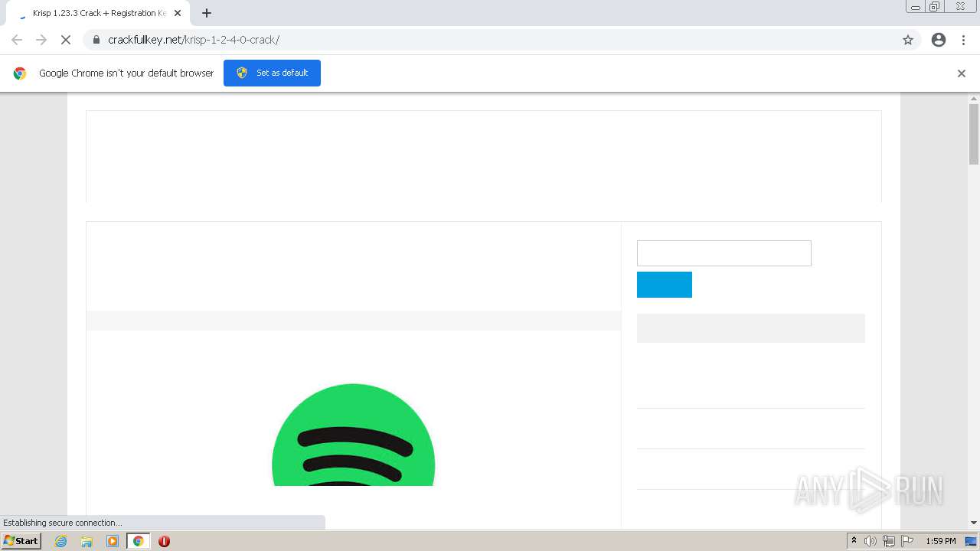Click the sidebar search input field
Viewport: 980px width, 551px height.
pos(724,253)
